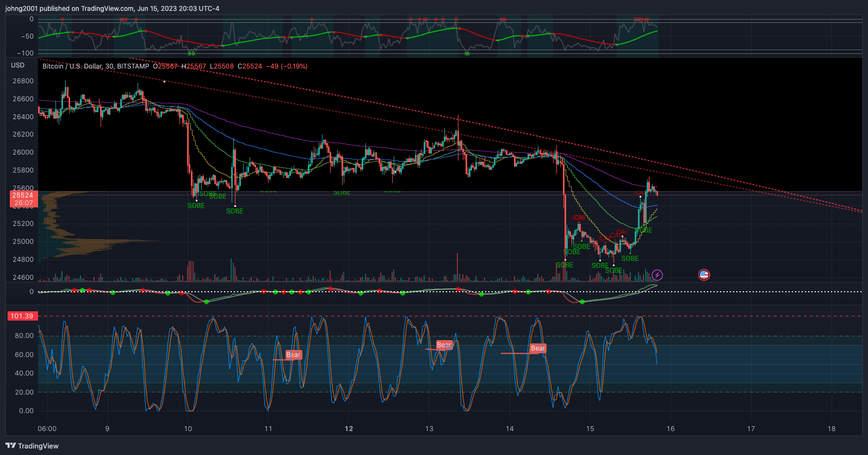Click the 24600 price axis label
Viewport: 868px width, 455px height.
point(23,278)
